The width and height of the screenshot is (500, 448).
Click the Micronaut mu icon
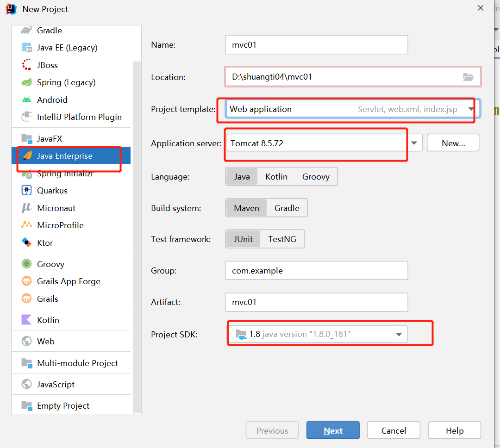[x=27, y=208]
